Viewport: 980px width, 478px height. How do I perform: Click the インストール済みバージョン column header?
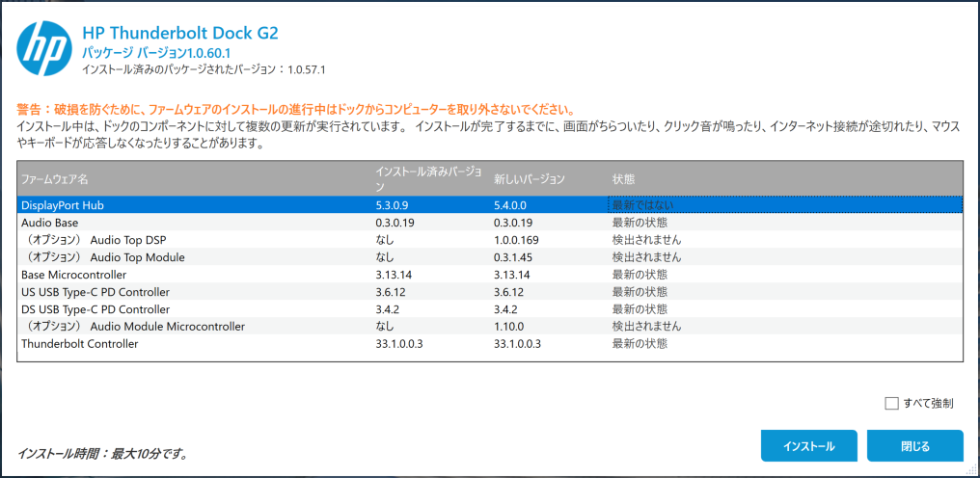coord(430,178)
